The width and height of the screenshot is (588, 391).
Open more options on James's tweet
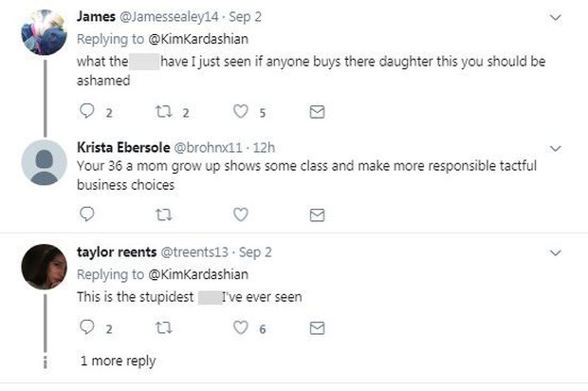point(557,16)
